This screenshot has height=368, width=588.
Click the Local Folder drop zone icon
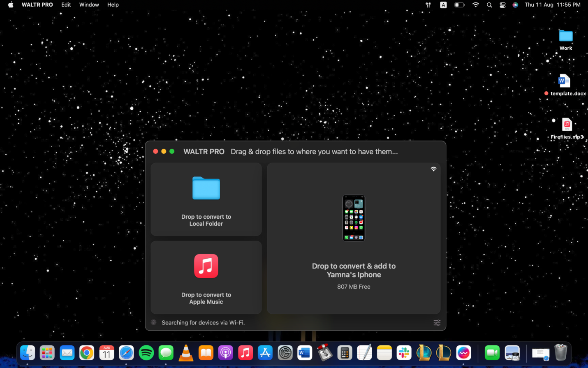[206, 188]
